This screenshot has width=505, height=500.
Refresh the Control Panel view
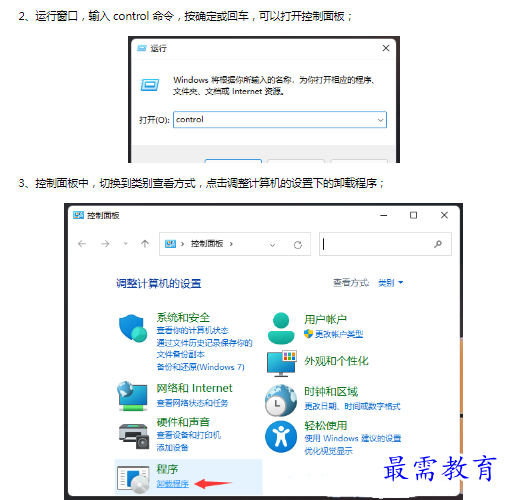298,245
